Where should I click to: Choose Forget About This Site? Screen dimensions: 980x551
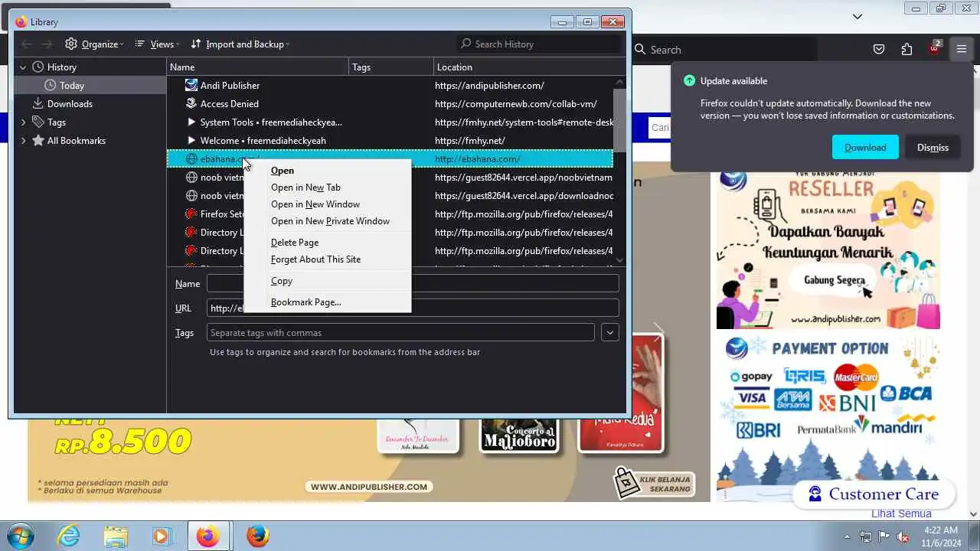327,259
